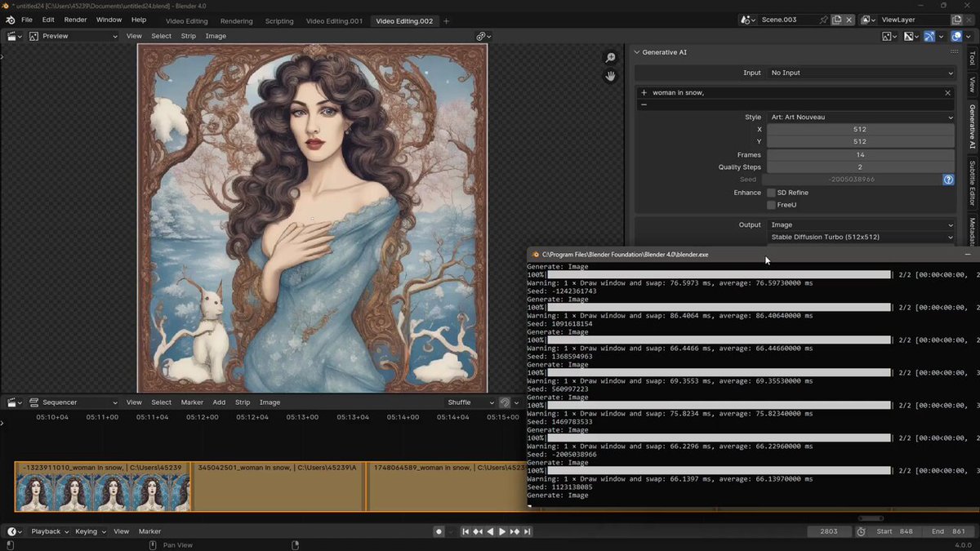The image size is (980, 551).
Task: Select the pan hand icon in preview
Action: tap(610, 76)
